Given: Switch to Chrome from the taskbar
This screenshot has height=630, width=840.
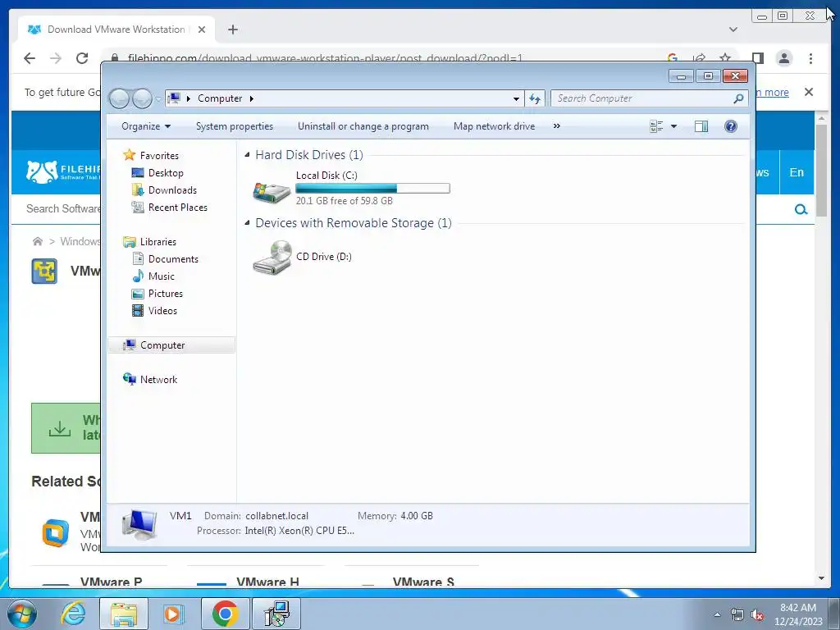Looking at the screenshot, I should (225, 614).
